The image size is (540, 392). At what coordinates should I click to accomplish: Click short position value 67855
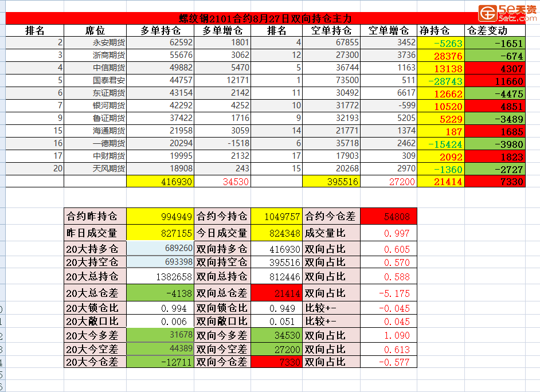coord(331,42)
